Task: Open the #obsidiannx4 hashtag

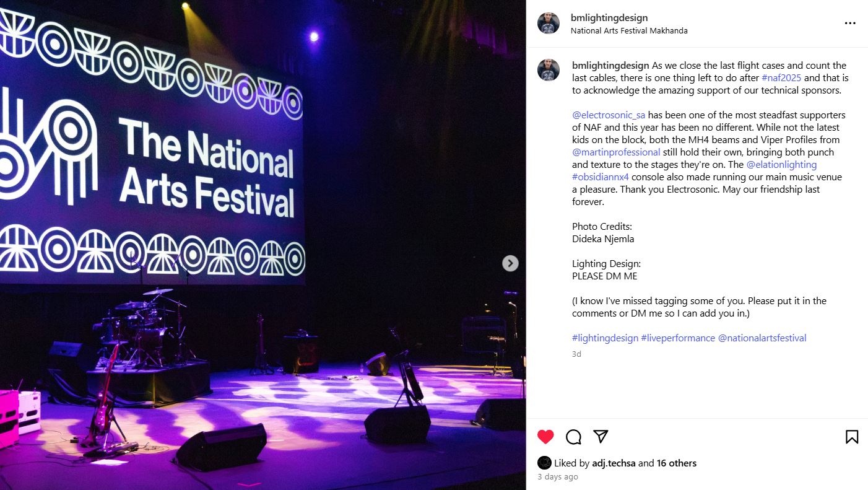Action: point(600,177)
